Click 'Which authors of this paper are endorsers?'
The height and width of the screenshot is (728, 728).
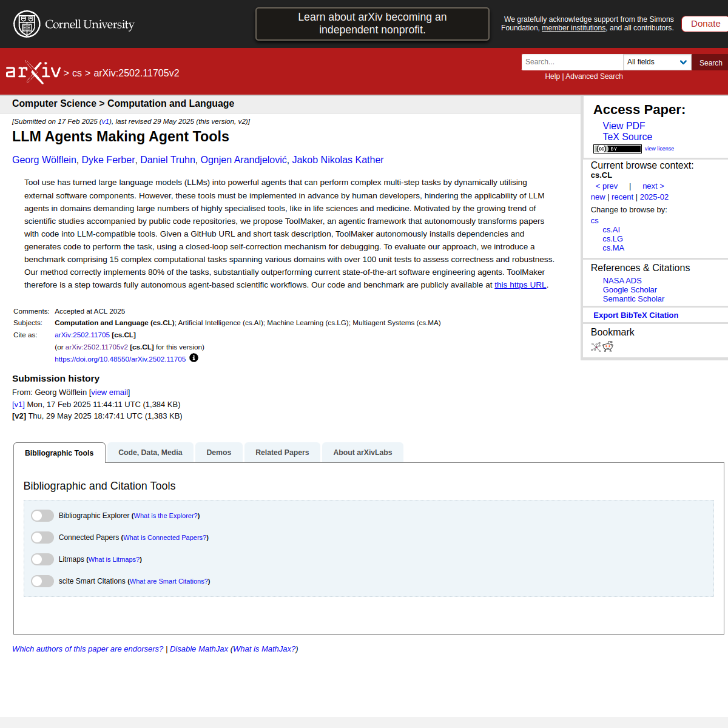pyautogui.click(x=88, y=649)
